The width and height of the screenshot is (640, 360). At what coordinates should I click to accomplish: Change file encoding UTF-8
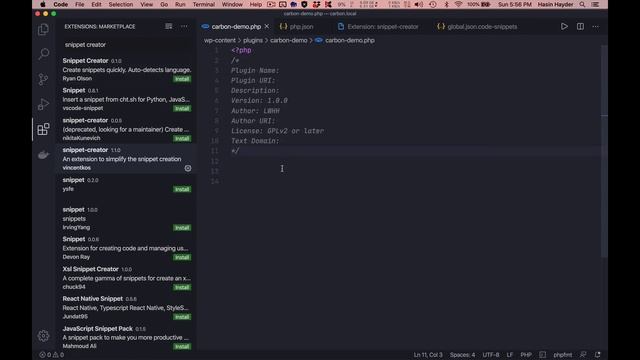point(491,355)
